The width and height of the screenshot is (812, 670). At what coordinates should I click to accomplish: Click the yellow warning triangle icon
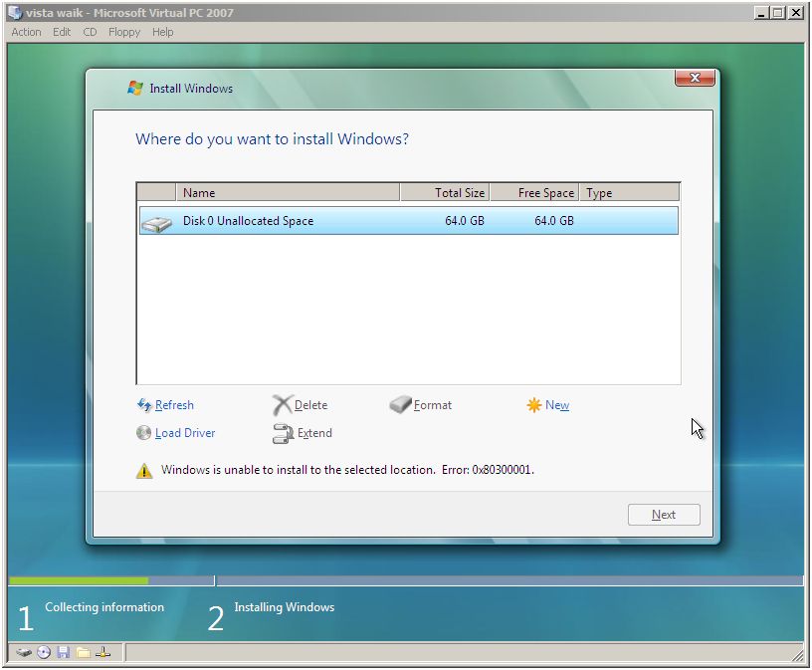144,471
